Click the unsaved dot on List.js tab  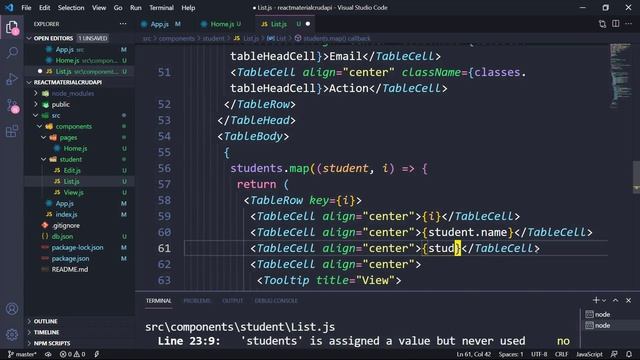coord(308,24)
